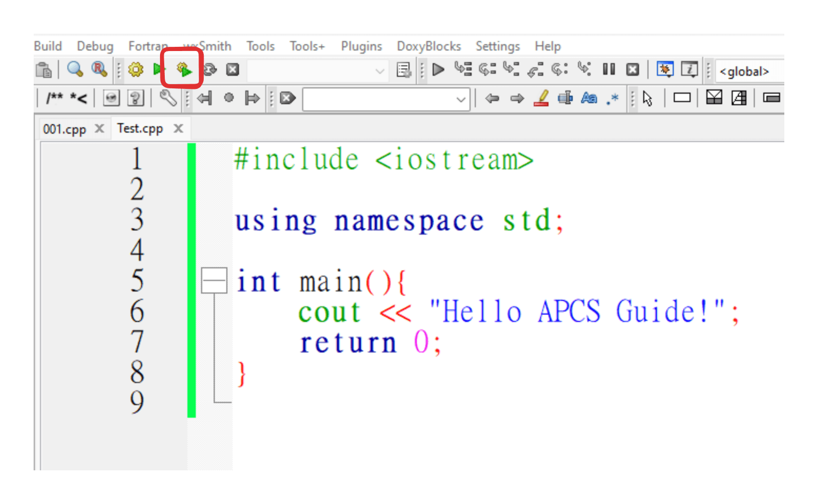Click the DoxyBlocks HTML documentation icon
The image size is (818, 504).
(x=111, y=98)
